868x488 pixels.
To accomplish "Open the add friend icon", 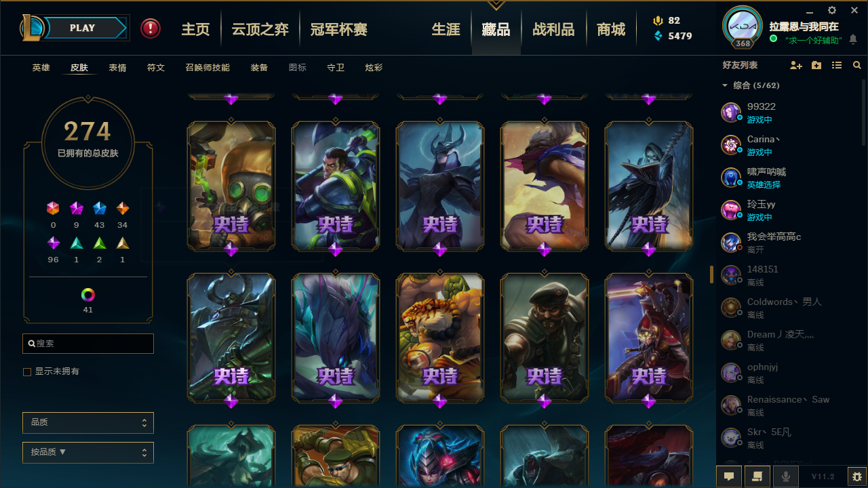I will pyautogui.click(x=796, y=65).
